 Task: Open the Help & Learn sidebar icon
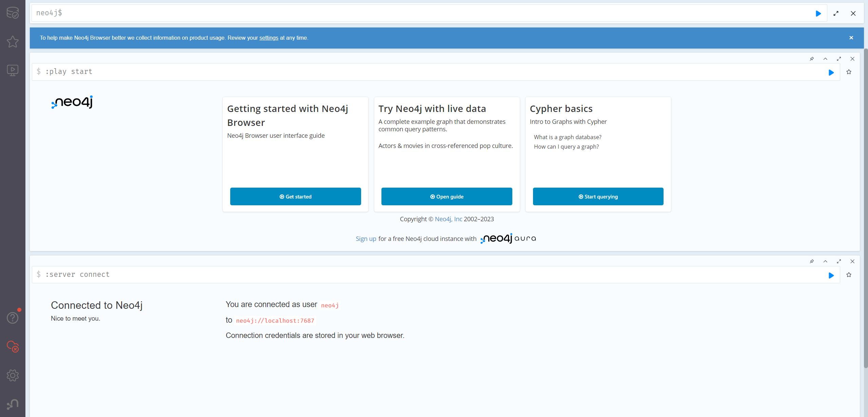13,318
